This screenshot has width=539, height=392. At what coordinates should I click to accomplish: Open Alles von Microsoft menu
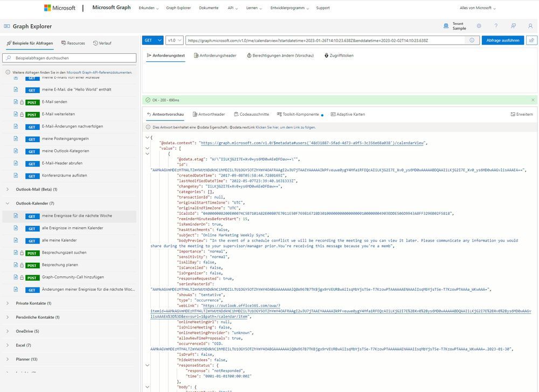[x=478, y=8]
